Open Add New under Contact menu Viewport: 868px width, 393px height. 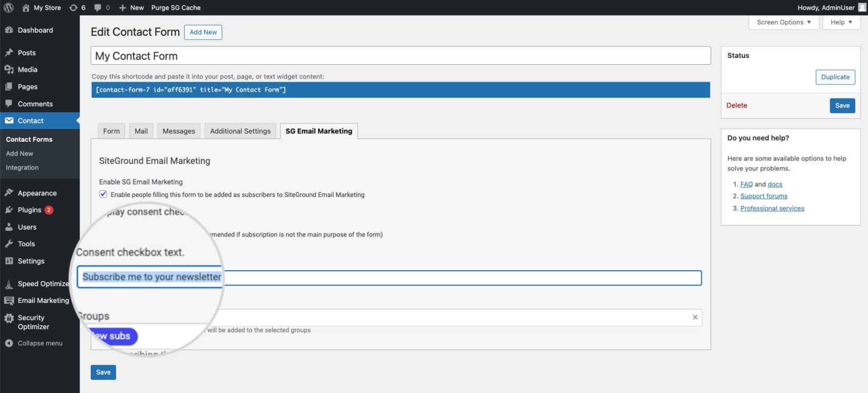[20, 153]
